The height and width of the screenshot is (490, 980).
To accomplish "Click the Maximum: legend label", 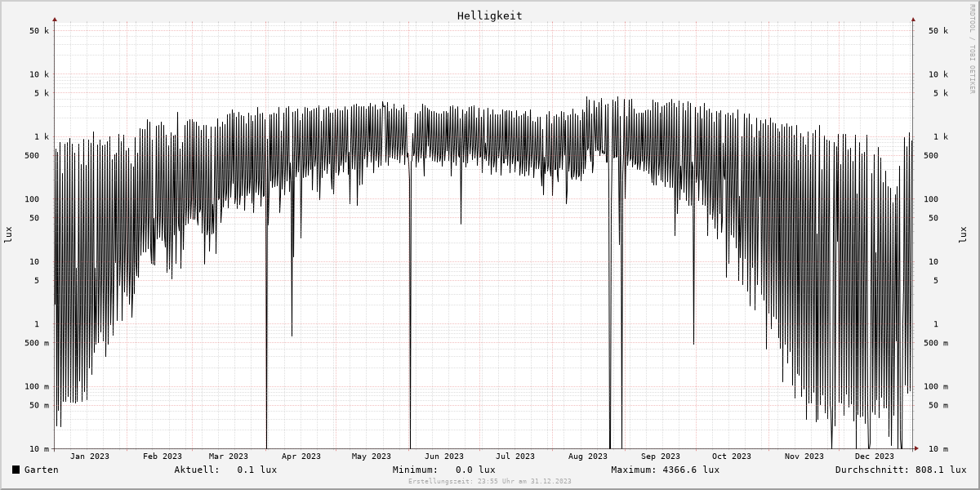I will [634, 470].
